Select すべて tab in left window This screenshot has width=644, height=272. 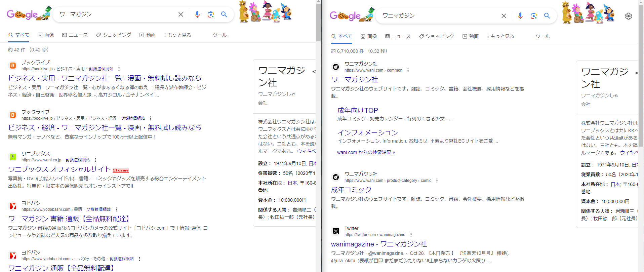tap(19, 35)
